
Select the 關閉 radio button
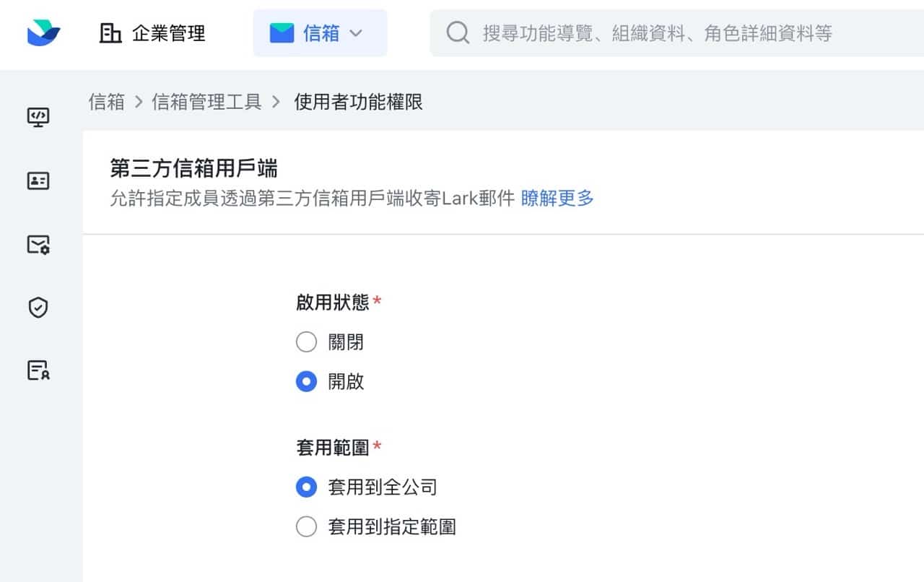(307, 342)
